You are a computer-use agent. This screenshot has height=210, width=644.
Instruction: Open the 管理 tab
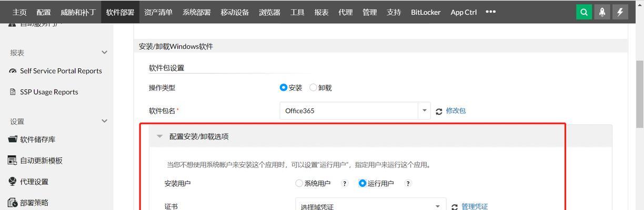tap(369, 12)
